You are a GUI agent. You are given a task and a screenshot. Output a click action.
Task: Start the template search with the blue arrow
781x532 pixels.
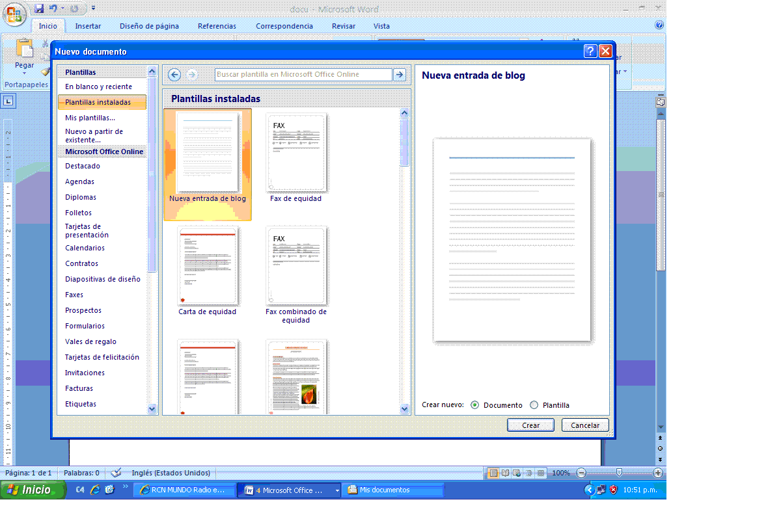(399, 75)
